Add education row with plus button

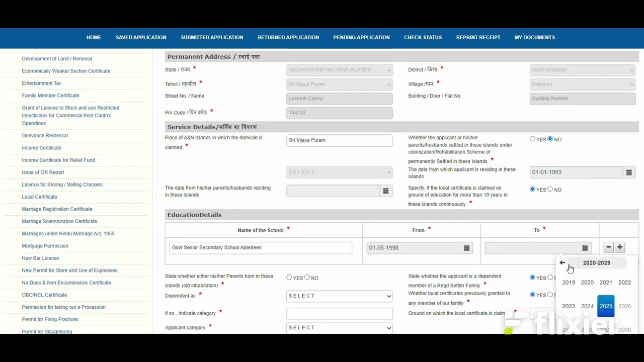tap(620, 247)
